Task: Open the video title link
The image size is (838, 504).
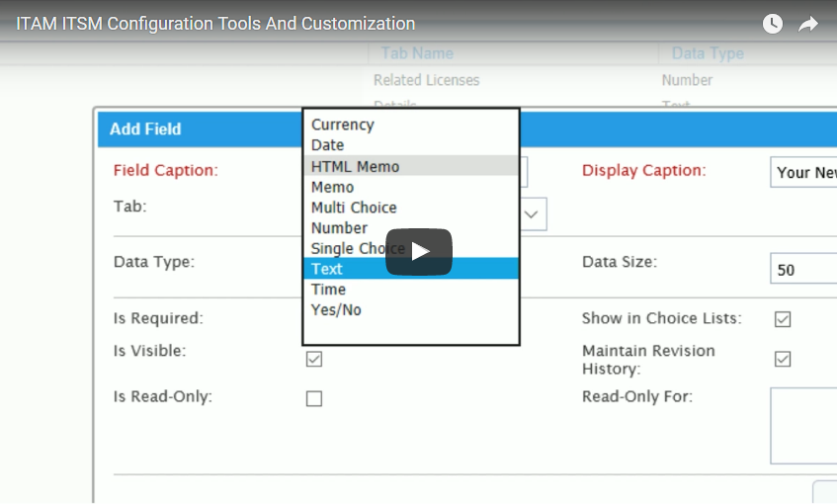Action: pyautogui.click(x=215, y=24)
